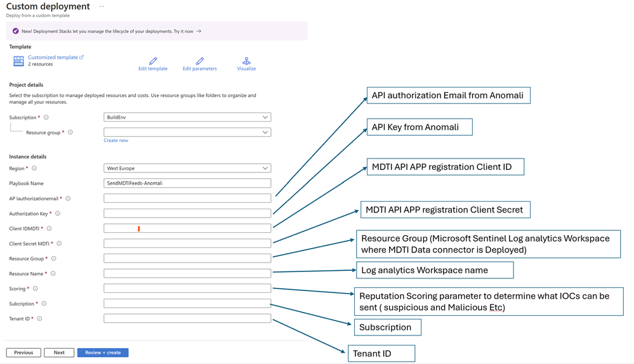
Task: Click the info icon next to Subscription
Action: coord(46,117)
